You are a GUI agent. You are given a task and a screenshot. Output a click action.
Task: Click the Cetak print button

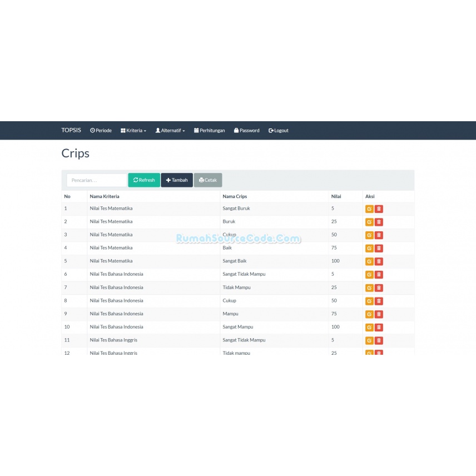tap(208, 180)
